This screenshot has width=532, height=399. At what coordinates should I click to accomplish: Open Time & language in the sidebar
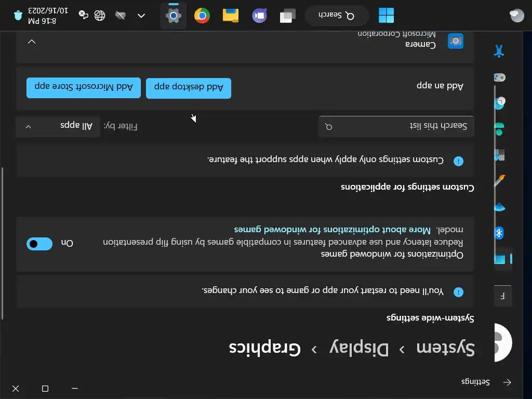click(x=499, y=103)
